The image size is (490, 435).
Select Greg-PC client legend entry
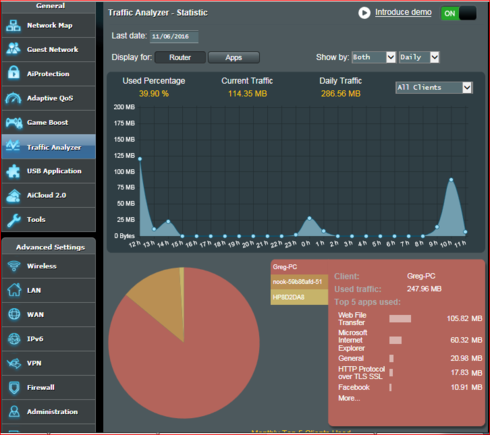[x=299, y=267]
